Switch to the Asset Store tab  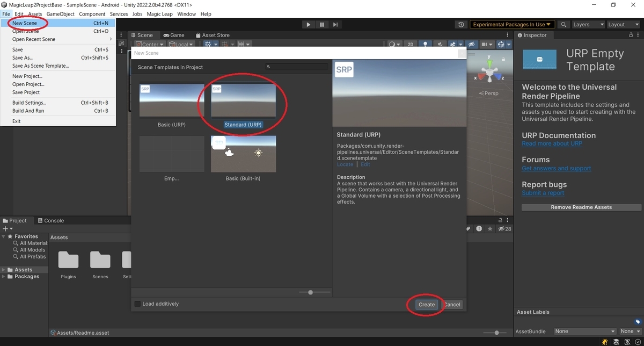[213, 35]
